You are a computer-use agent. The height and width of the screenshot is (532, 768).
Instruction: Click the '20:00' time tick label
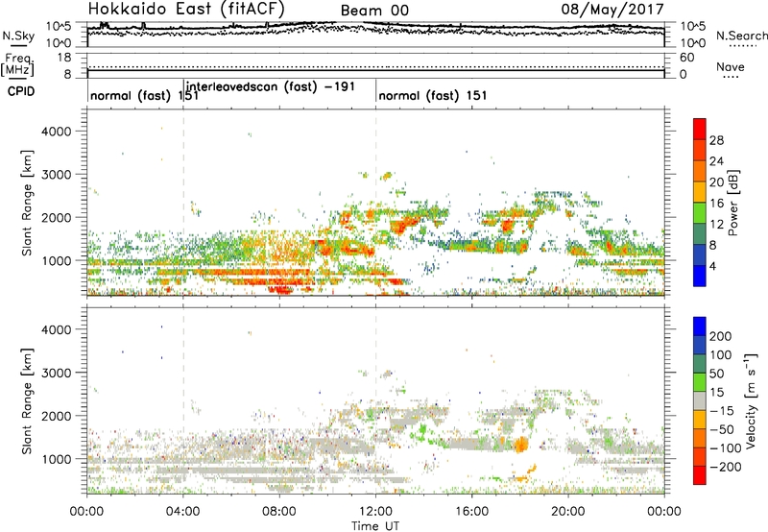click(x=567, y=512)
